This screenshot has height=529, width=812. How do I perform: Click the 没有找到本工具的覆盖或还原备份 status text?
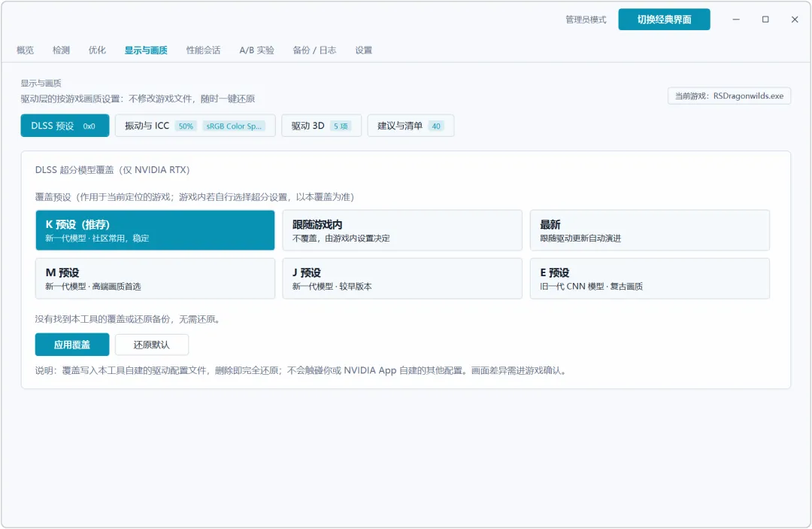[x=129, y=319]
